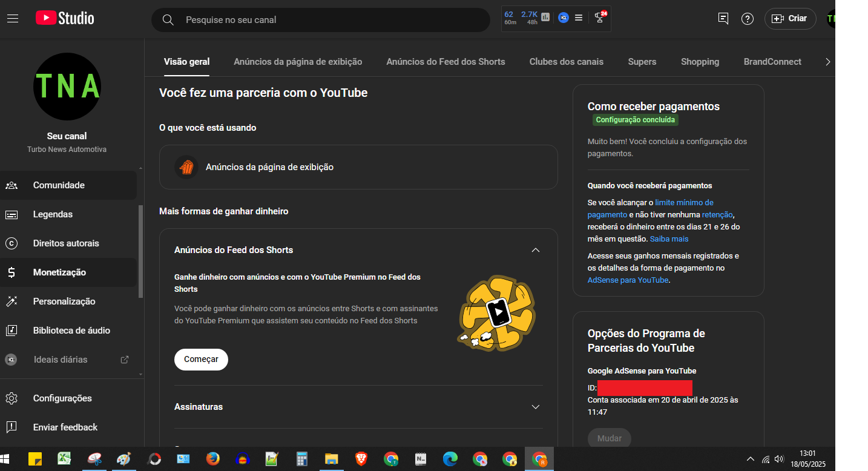Viewport: 868px width, 471px height.
Task: Click the Pesquise no seu canal search field
Action: point(321,20)
